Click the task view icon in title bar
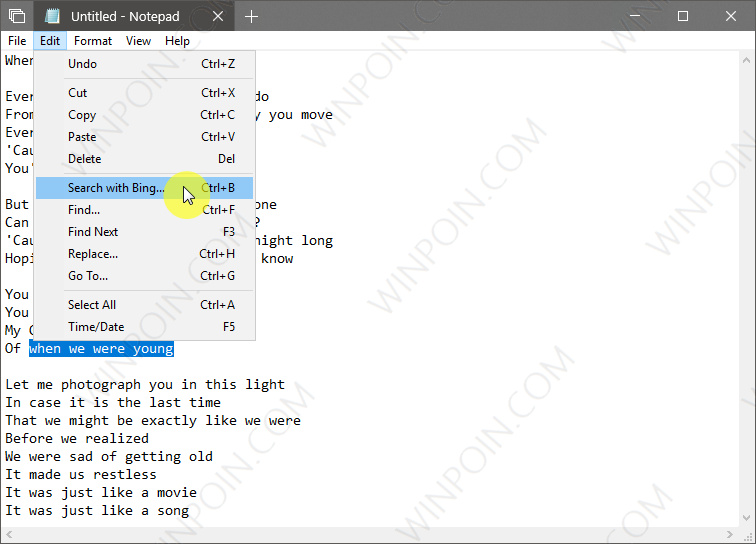 (x=17, y=16)
